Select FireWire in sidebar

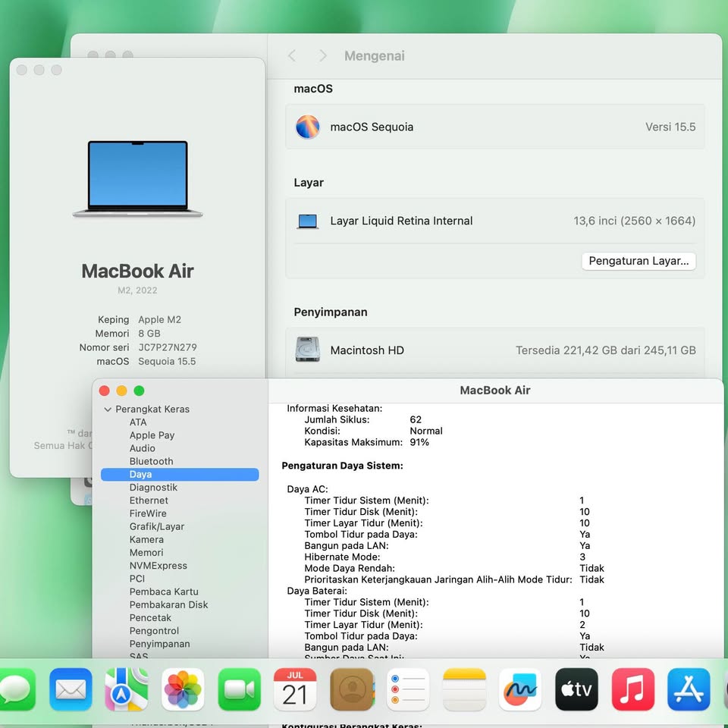click(148, 513)
